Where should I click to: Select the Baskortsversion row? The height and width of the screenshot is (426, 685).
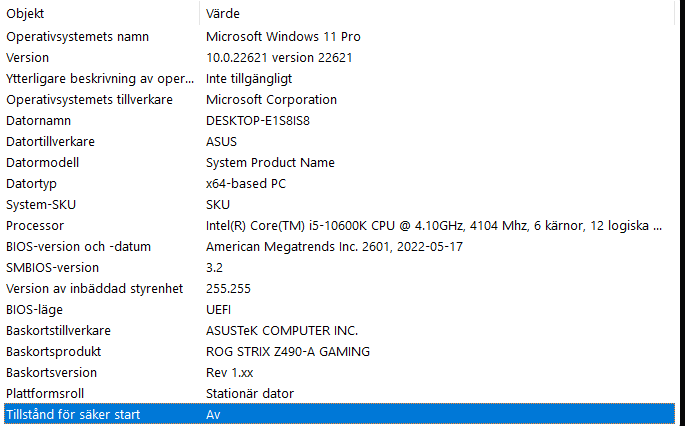(51, 373)
